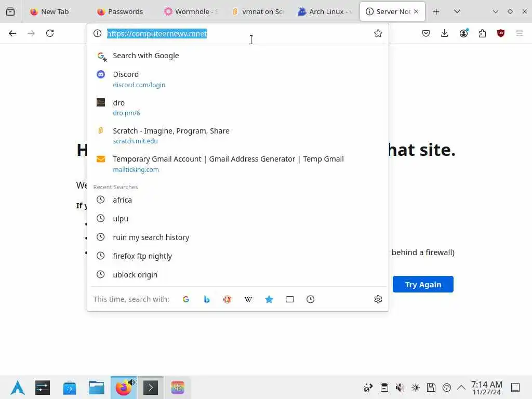Switch to the Arch Linux tab
Image resolution: width=532 pixels, height=399 pixels.
(x=325, y=11)
